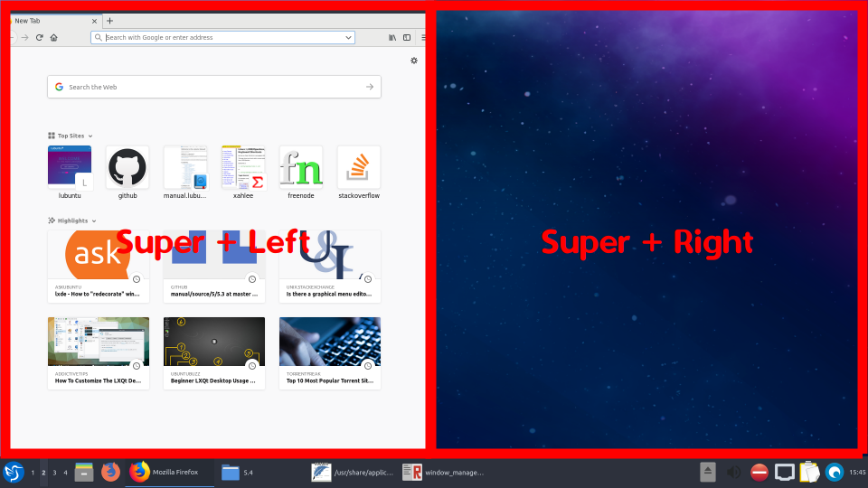Viewport: 868px width, 488px height.
Task: Reload the page in Firefox
Action: (x=39, y=37)
